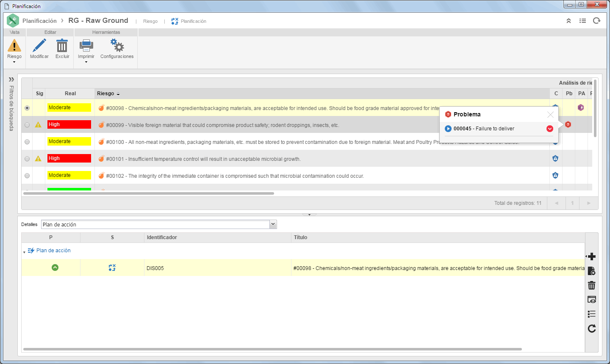
Task: Click the High red level in row #00101
Action: tap(69, 158)
